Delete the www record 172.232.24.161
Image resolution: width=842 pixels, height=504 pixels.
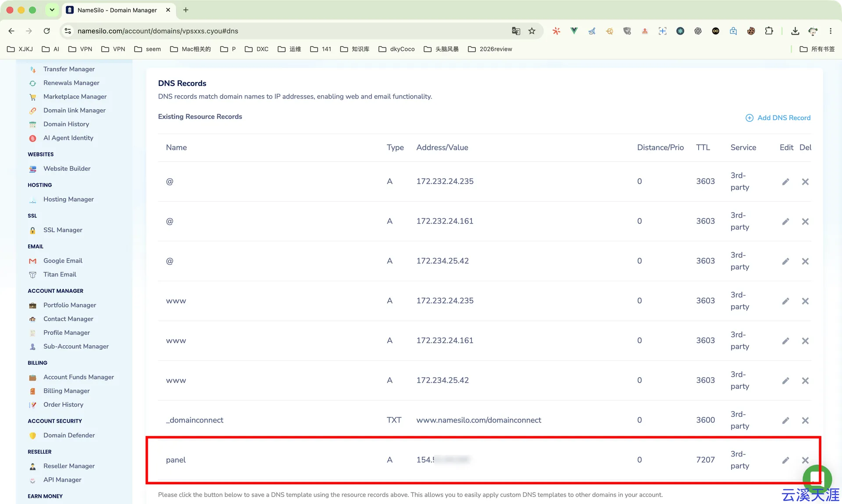[x=805, y=341]
